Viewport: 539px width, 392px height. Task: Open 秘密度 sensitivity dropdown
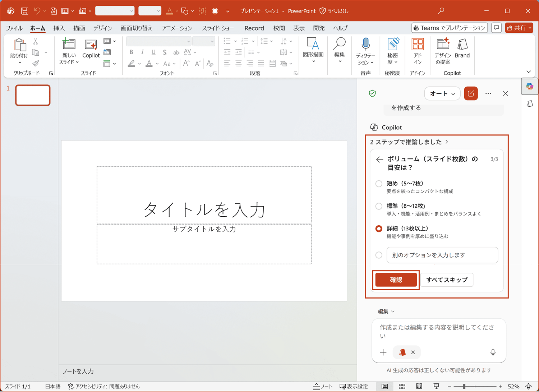click(x=392, y=51)
